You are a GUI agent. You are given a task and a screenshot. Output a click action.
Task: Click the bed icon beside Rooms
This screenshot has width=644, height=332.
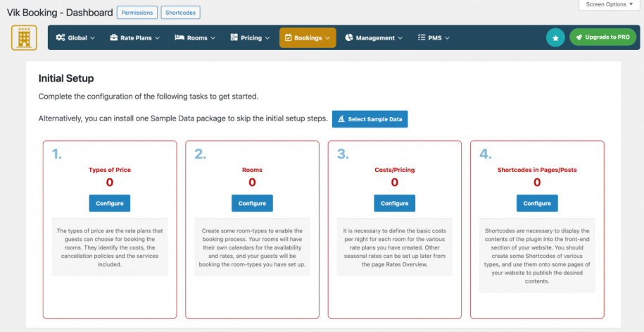click(x=179, y=37)
